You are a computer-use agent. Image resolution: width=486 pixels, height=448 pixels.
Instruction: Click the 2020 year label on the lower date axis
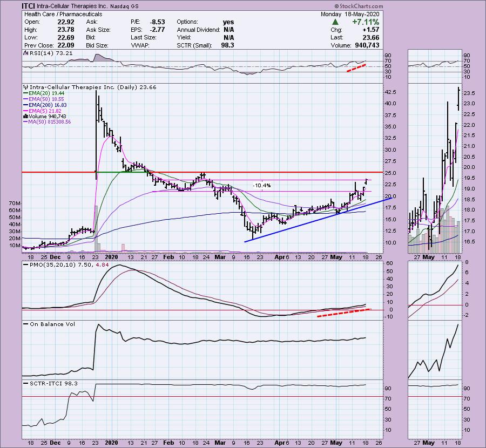[111, 443]
